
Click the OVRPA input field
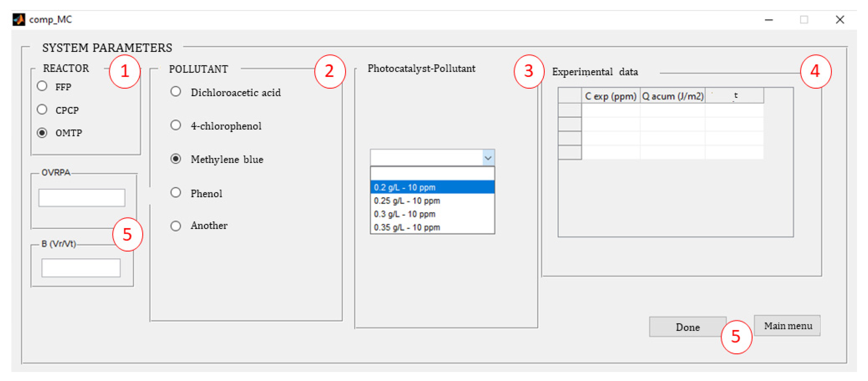click(x=82, y=197)
